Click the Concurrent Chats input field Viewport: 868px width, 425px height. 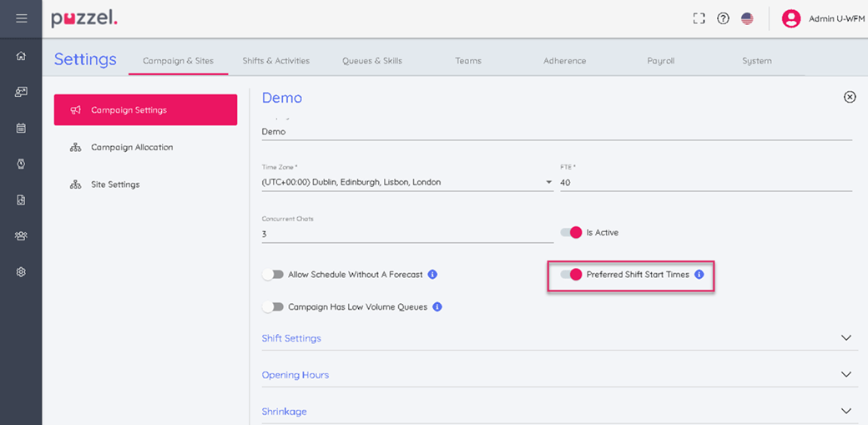point(407,234)
